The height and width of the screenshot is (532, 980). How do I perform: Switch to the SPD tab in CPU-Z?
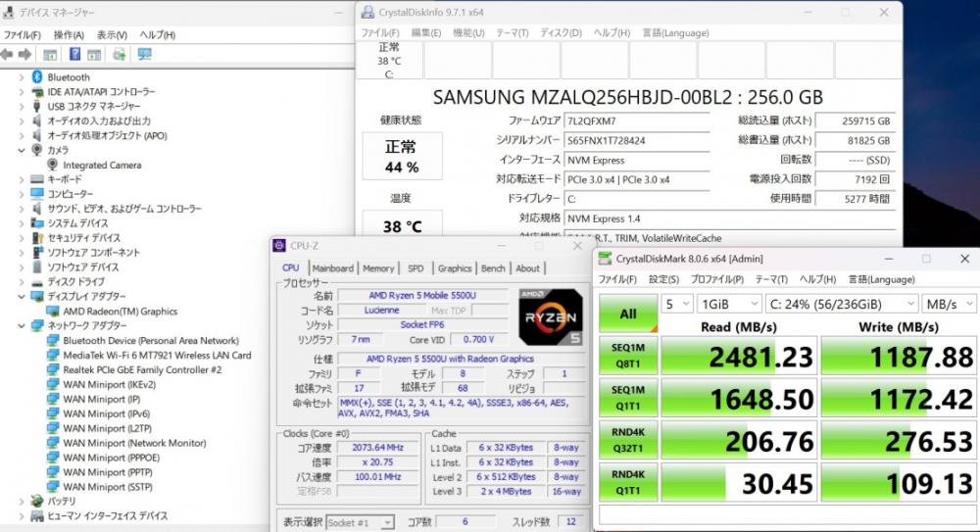416,268
